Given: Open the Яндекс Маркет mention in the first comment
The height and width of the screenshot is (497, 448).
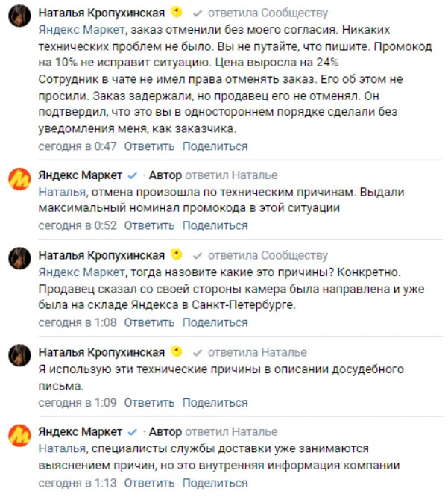Looking at the screenshot, I should (x=78, y=31).
